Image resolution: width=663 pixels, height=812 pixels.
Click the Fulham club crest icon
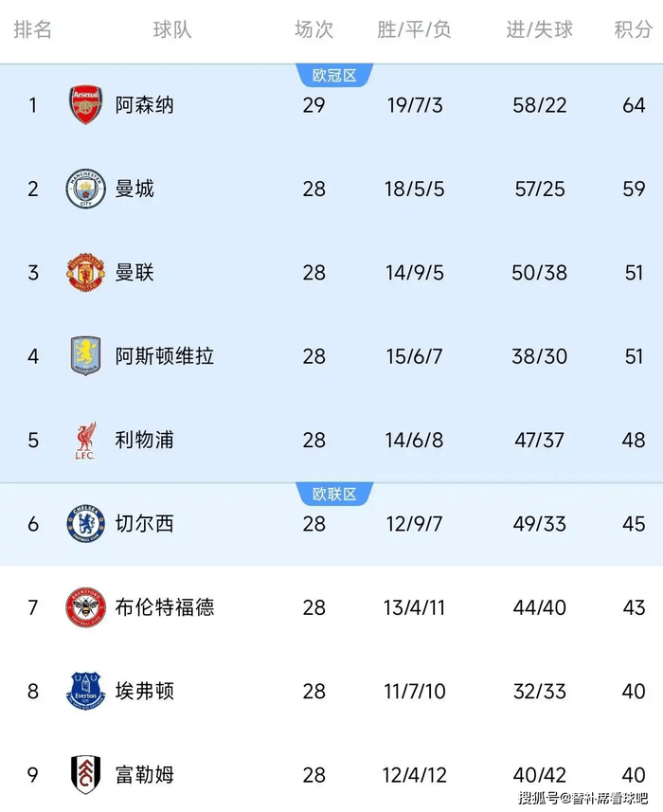85,774
